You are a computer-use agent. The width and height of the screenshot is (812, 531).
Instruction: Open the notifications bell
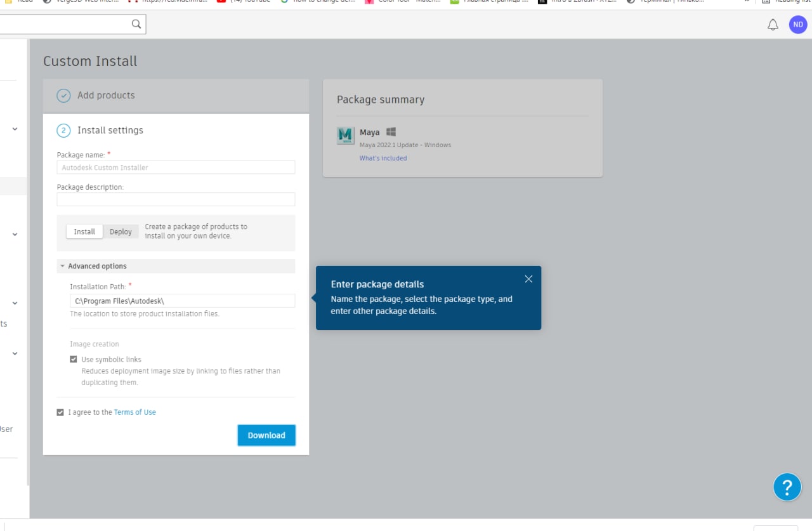point(773,25)
